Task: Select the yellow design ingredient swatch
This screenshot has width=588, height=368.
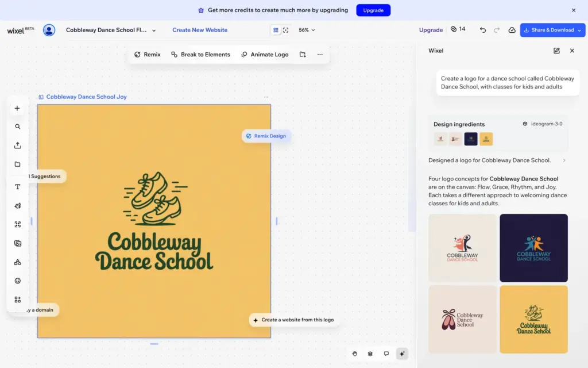Action: 486,139
